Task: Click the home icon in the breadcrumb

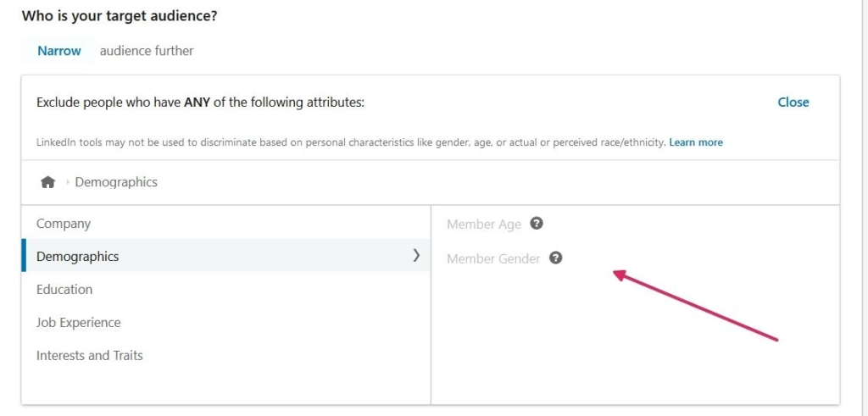Action: [x=47, y=182]
